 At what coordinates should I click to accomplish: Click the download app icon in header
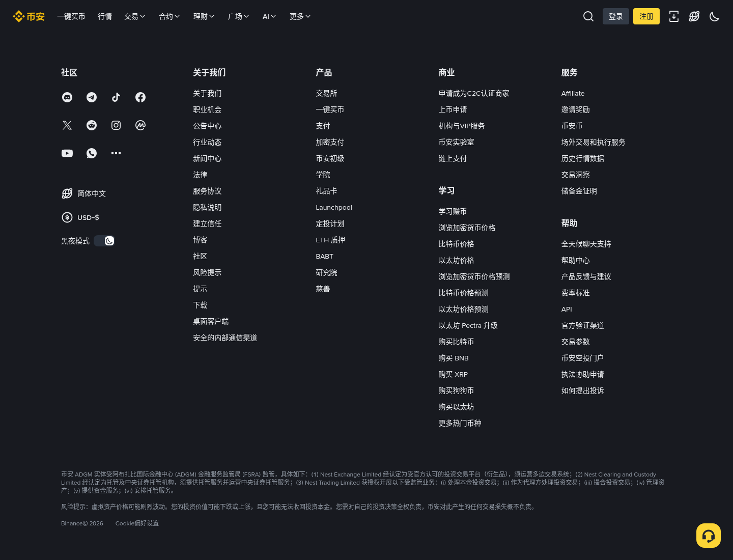point(674,16)
